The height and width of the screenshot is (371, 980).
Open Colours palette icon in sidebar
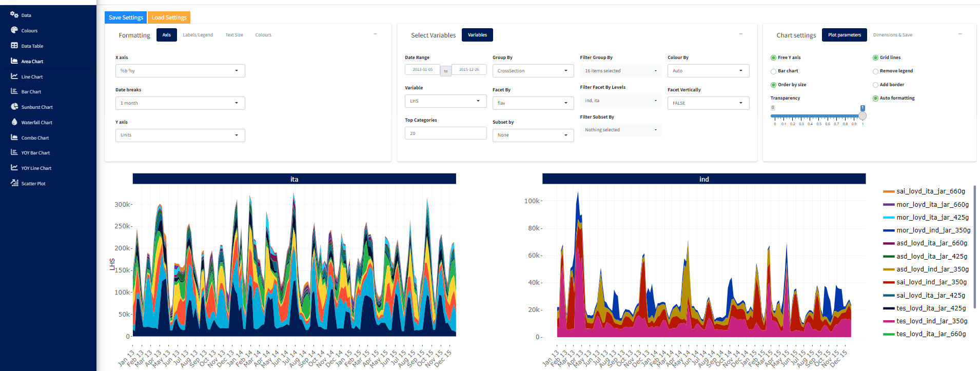(14, 30)
